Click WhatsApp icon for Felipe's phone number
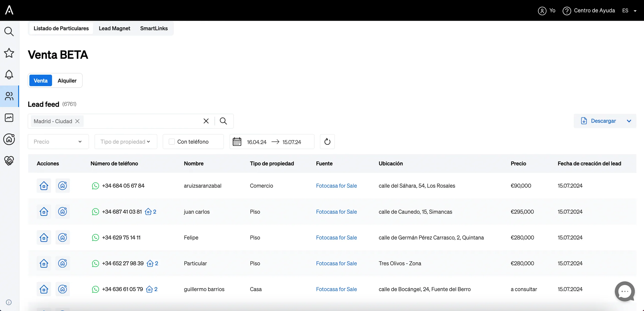The image size is (644, 311). pos(95,237)
